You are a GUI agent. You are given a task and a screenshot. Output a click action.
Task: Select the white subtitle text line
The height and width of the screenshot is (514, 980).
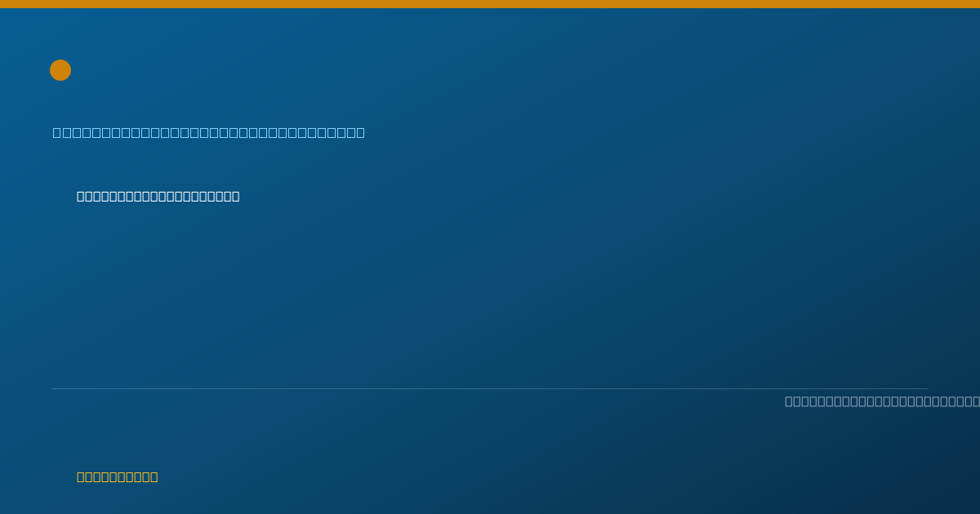(x=158, y=196)
